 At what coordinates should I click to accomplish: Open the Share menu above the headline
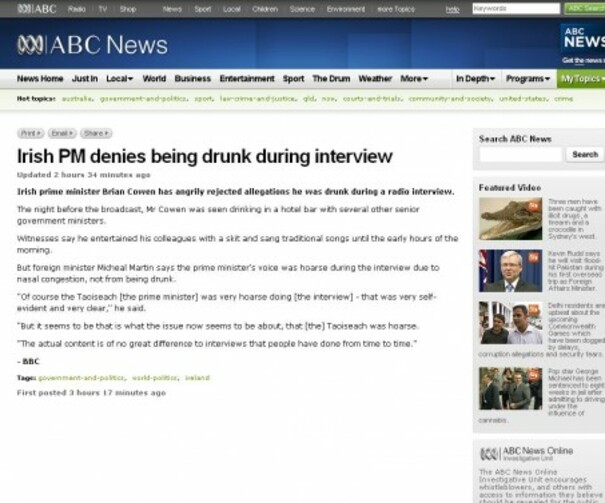tap(96, 133)
